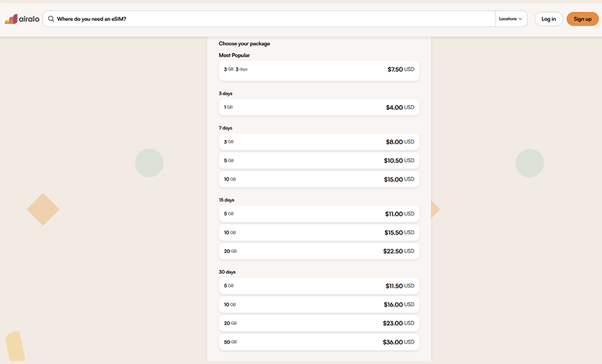602x364 pixels.
Task: Click the '15 days' section label
Action: coord(227,200)
